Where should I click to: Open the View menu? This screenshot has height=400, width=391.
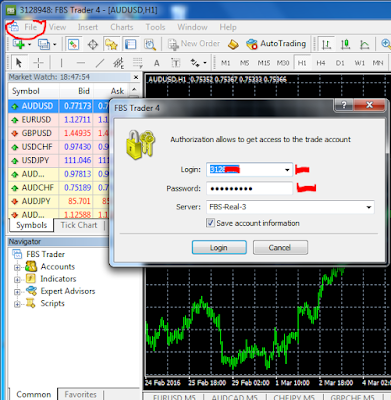57,27
